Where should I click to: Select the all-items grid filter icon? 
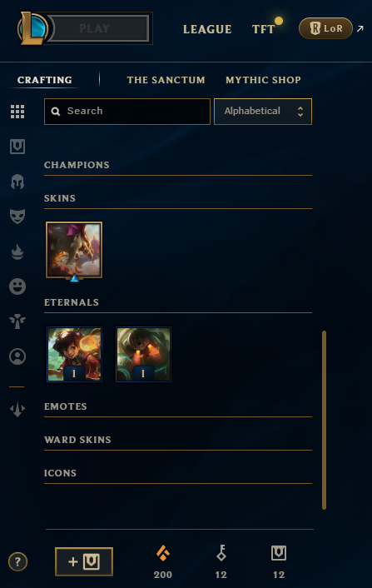[17, 112]
